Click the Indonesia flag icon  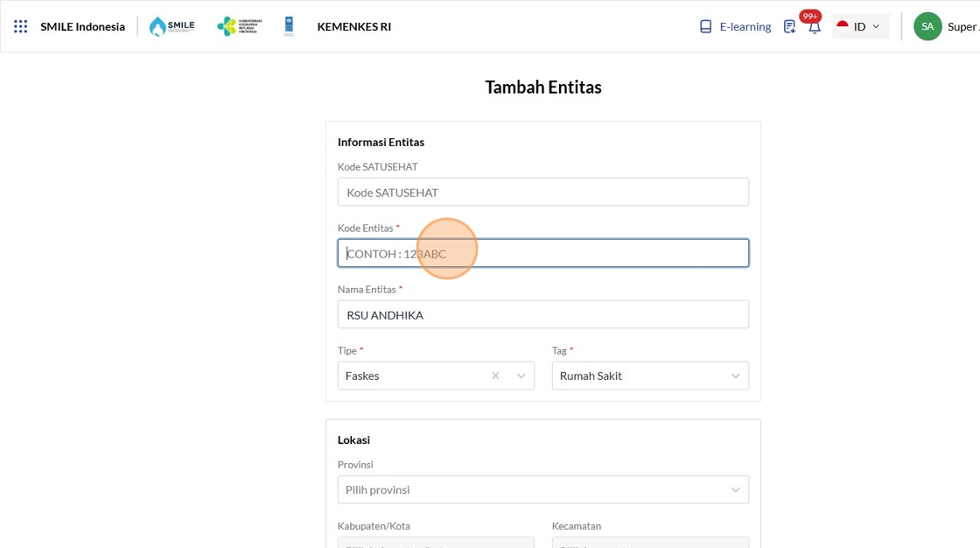(843, 26)
